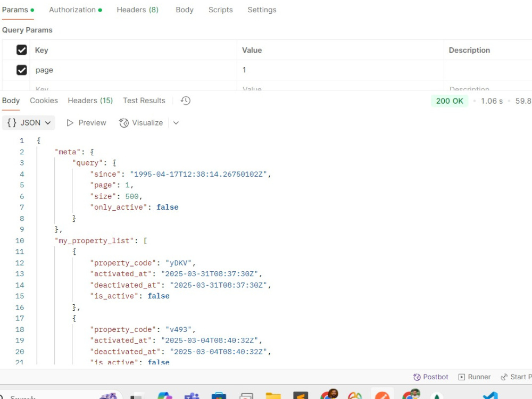Click the 200 OK status badge
The image size is (532, 399).
coord(450,101)
